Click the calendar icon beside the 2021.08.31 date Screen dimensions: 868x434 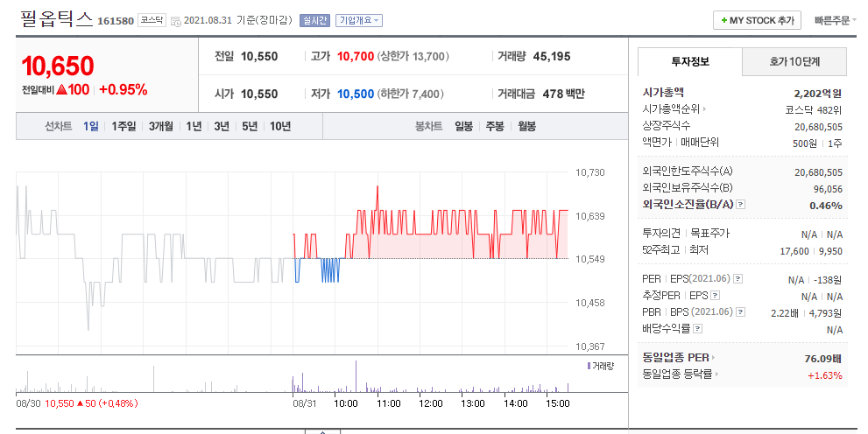point(175,22)
